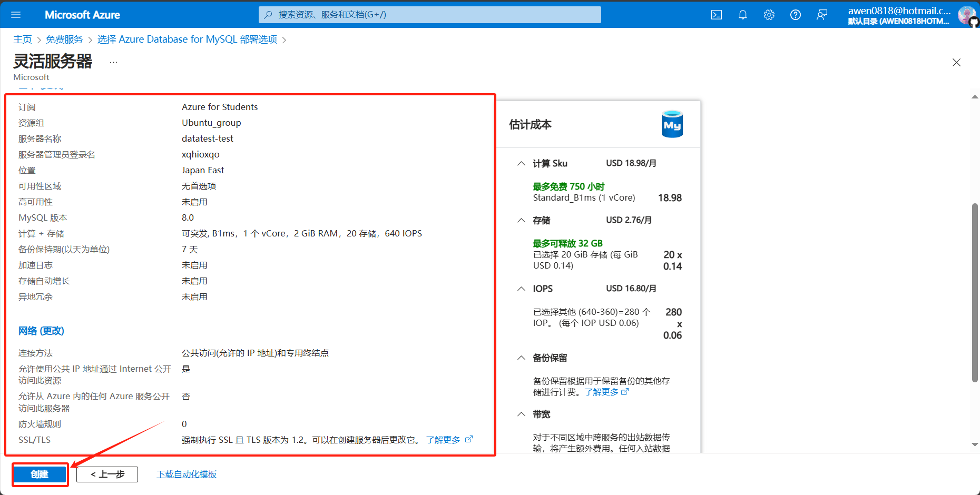This screenshot has height=495, width=980.
Task: Select the server name datatest-test
Action: (x=208, y=138)
